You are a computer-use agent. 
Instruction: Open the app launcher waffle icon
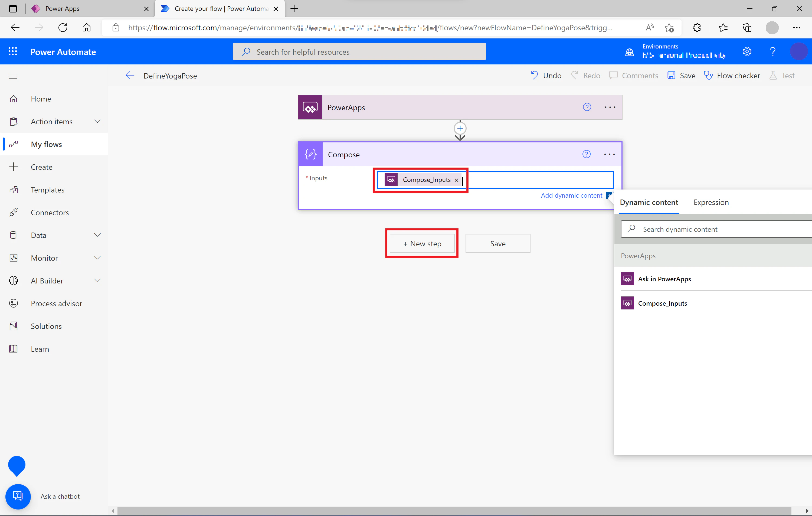pyautogui.click(x=13, y=52)
